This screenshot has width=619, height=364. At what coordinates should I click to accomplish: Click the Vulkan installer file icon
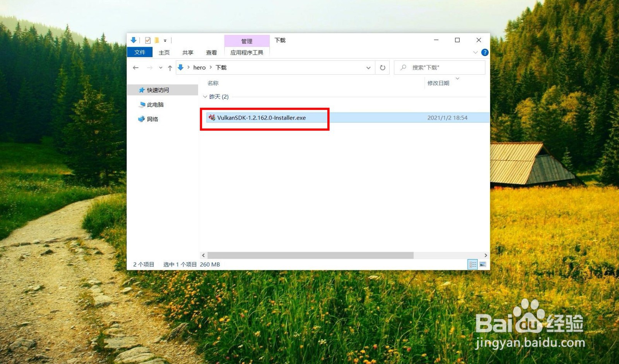(212, 118)
